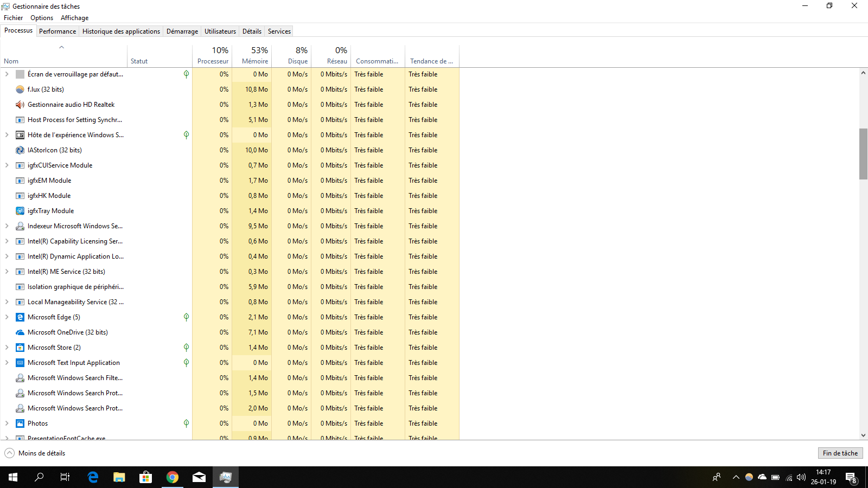This screenshot has height=488, width=868.
Task: Click the Indexeur Microsoft Windows Search icon
Action: pos(20,226)
